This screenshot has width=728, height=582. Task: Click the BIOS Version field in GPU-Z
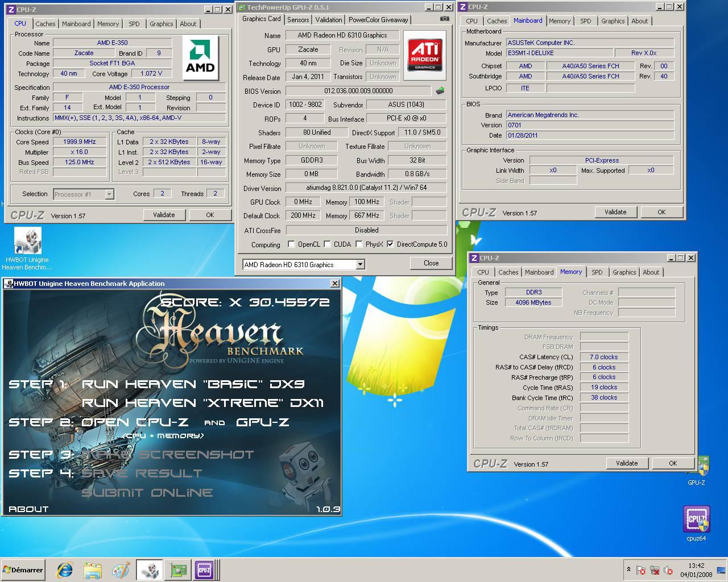(x=358, y=91)
